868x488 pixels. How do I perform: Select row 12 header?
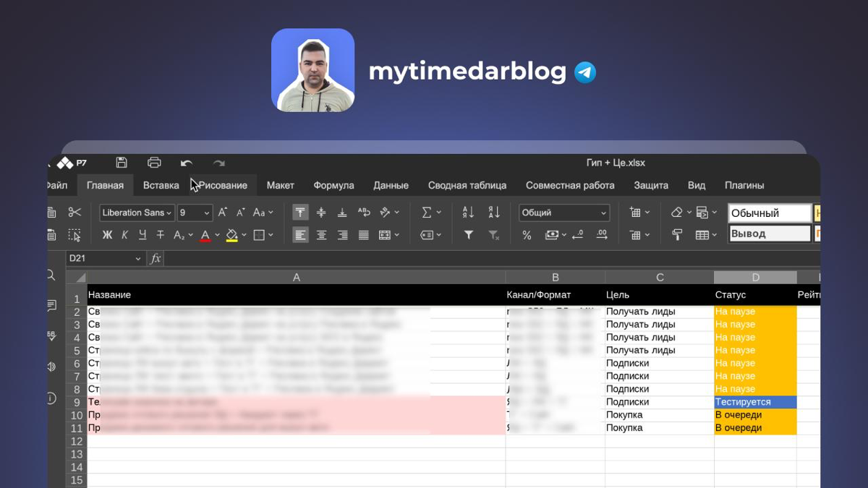point(77,441)
